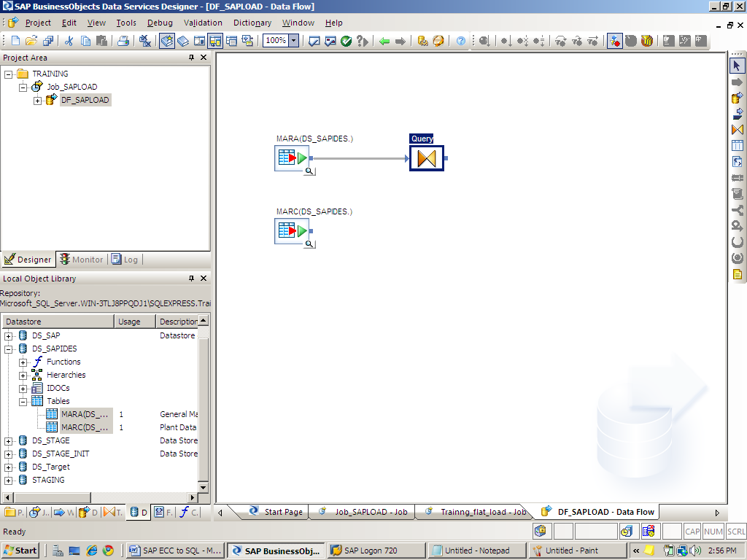Select the MARA source table on canvas
Screen dimensions: 747x560
[292, 158]
